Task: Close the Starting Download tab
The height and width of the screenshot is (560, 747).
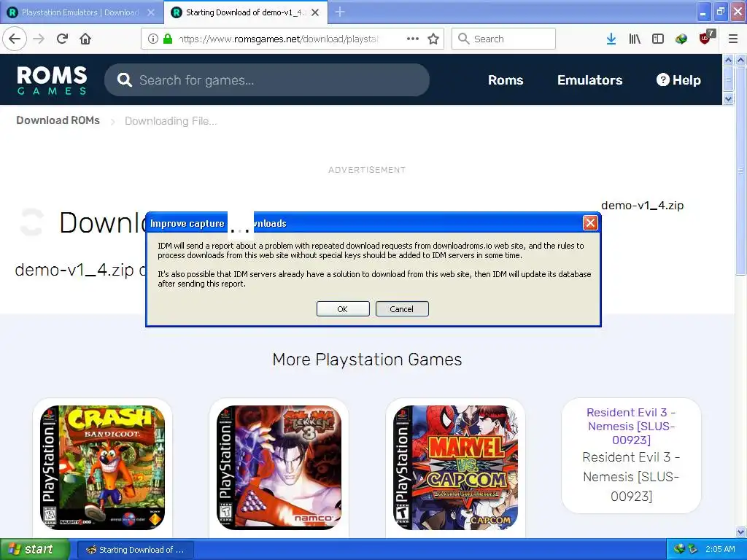Action: click(315, 12)
